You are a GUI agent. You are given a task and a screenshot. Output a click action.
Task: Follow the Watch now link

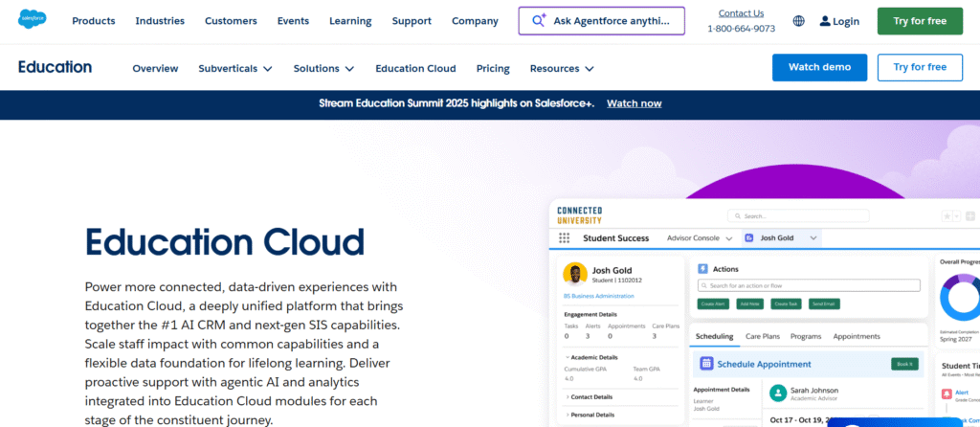[634, 103]
